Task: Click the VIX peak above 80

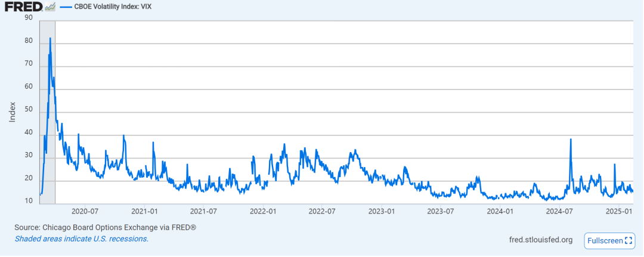Action: coord(50,38)
